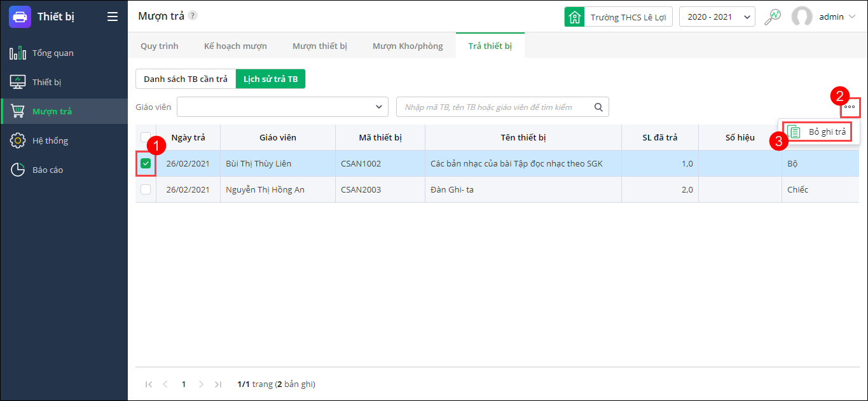Image resolution: width=868 pixels, height=401 pixels.
Task: Choose Bỏ ghi trả from the menu
Action: pyautogui.click(x=818, y=132)
